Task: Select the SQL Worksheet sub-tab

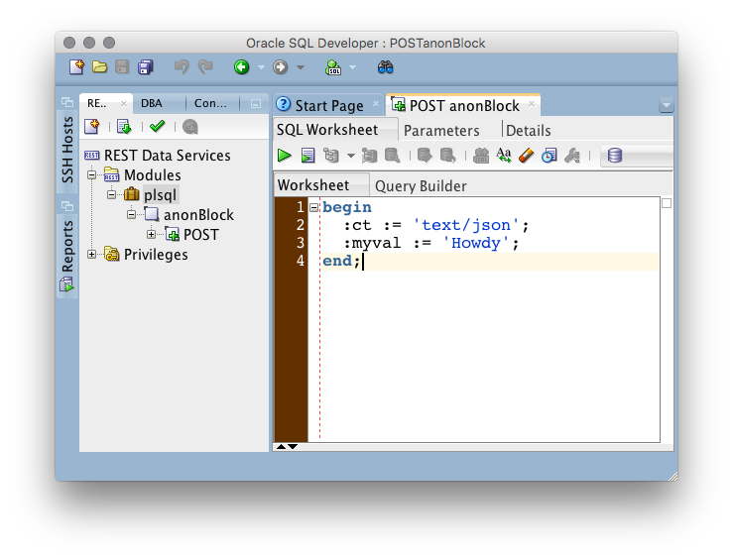Action: pos(327,130)
